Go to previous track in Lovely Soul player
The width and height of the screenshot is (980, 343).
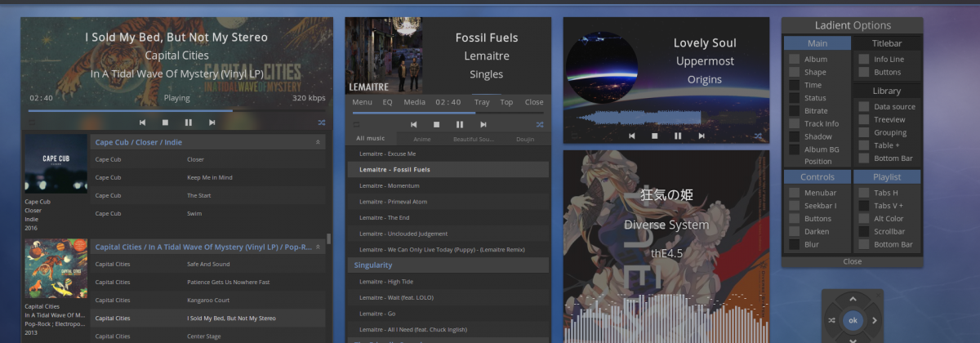coord(631,136)
